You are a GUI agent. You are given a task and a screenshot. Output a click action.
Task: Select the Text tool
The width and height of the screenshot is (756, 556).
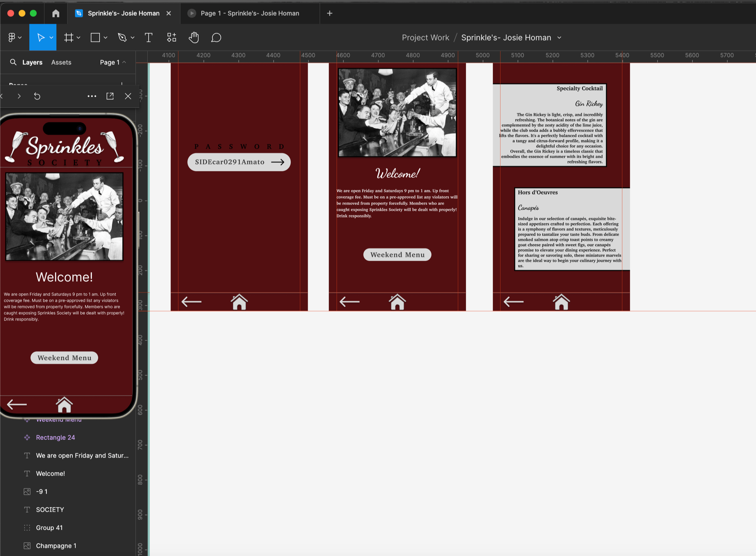pyautogui.click(x=149, y=37)
